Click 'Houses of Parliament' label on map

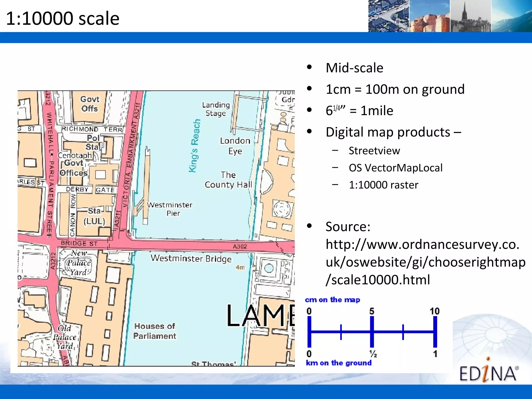click(x=155, y=331)
